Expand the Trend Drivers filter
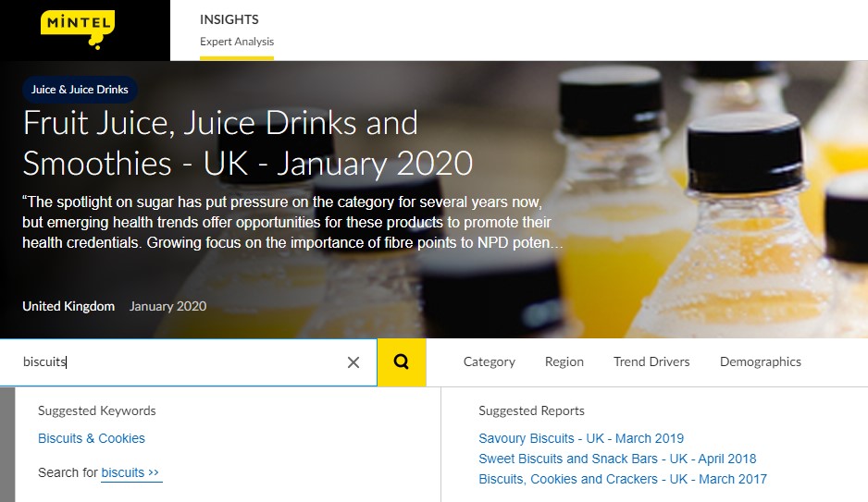The height and width of the screenshot is (502, 868). [x=651, y=362]
